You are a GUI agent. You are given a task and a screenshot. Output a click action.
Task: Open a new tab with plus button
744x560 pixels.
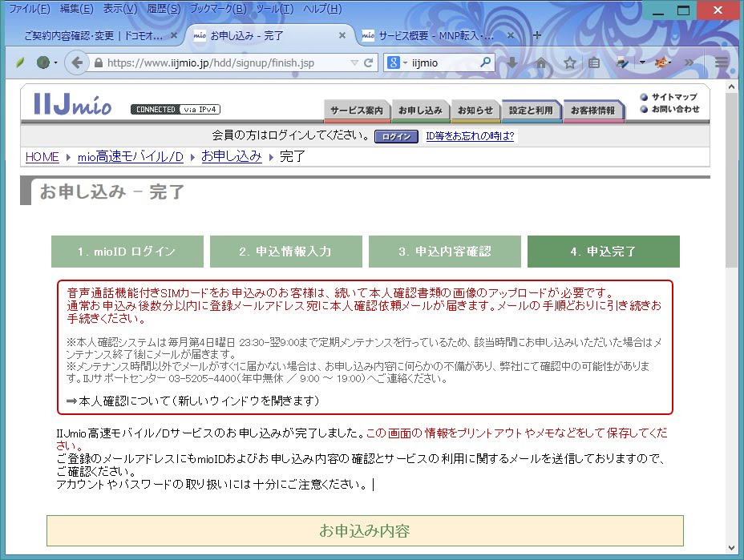click(x=536, y=35)
